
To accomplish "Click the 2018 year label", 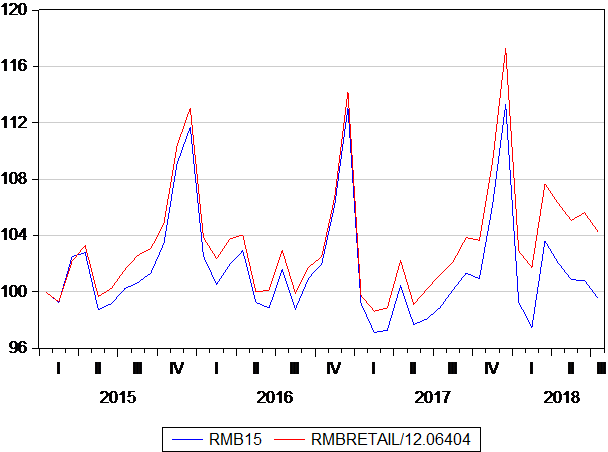I will pyautogui.click(x=561, y=397).
